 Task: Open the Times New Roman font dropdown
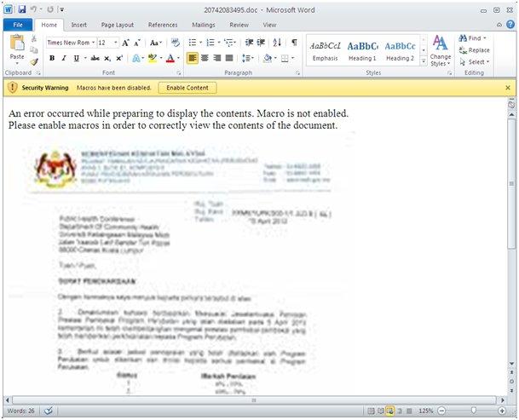91,42
